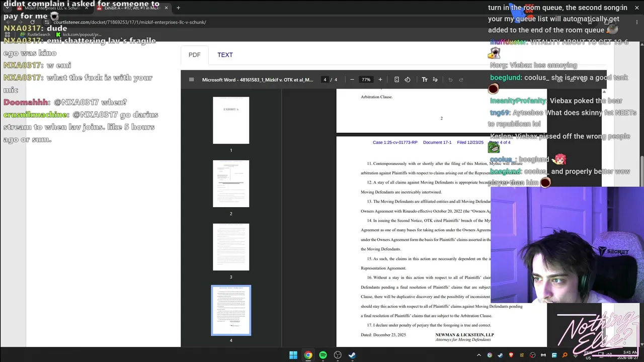Click the Document 17-1 header text

437,142
